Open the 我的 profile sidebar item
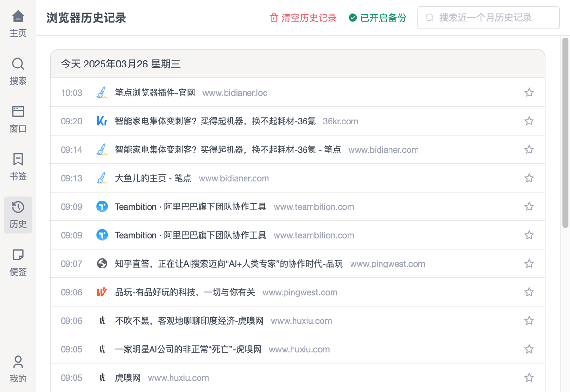570x392 pixels. pos(18,369)
